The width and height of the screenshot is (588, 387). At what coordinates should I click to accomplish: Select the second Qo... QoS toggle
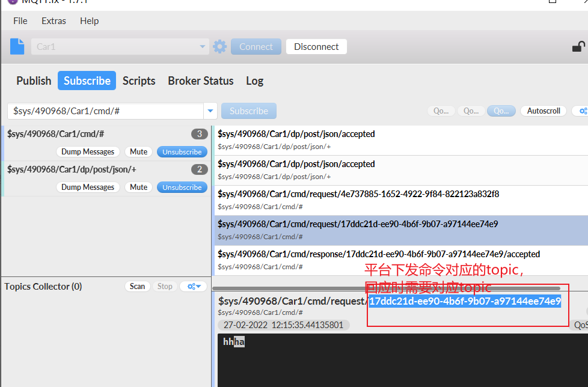tap(471, 111)
